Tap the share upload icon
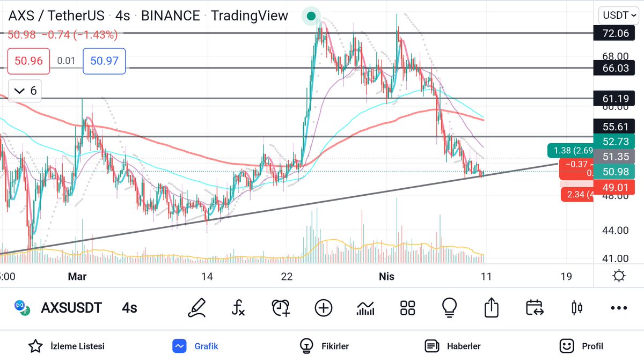The image size is (644, 362). (x=492, y=308)
